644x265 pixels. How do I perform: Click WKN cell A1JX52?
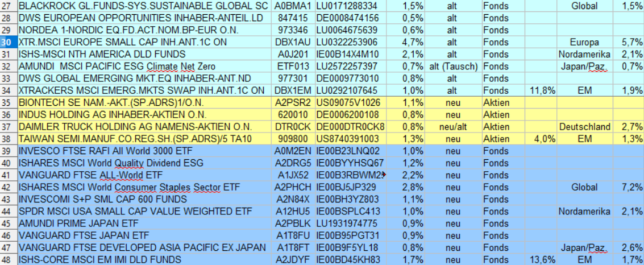(293, 175)
